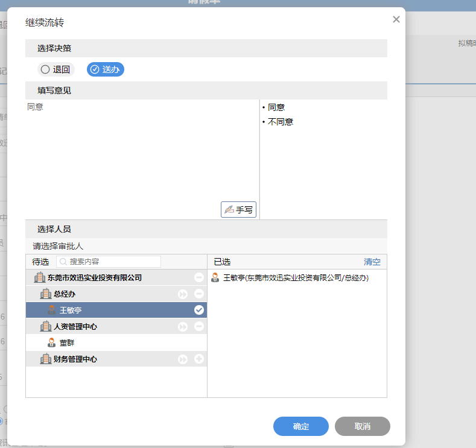Click the person icon next to 董群
This screenshot has height=448, width=476.
click(51, 342)
